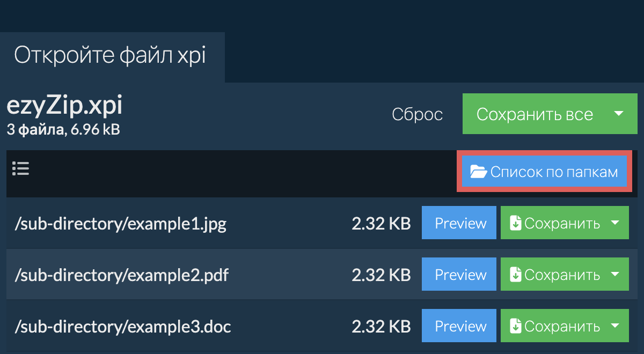This screenshot has height=354, width=644.
Task: Click download icon in example1.jpg Сохранить button
Action: pos(515,224)
